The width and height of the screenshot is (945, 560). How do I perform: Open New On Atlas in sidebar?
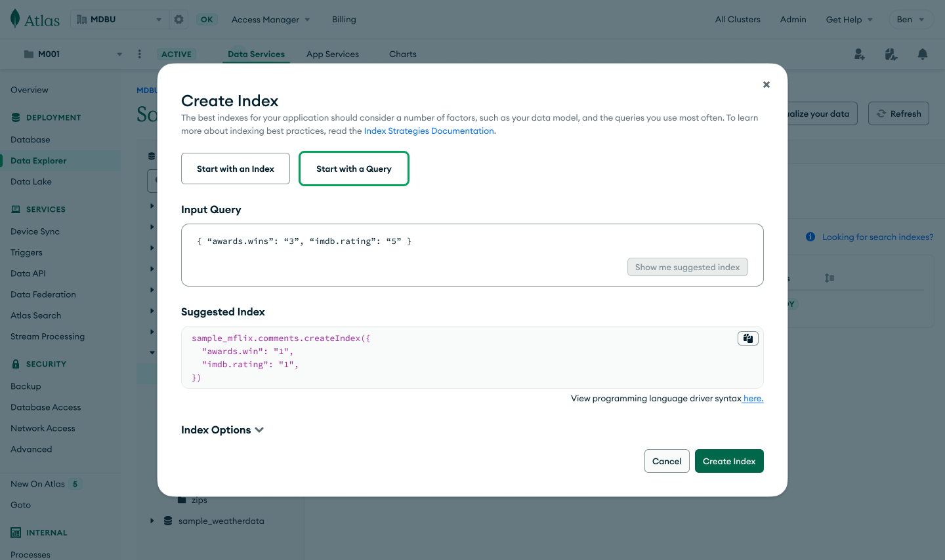coord(37,484)
